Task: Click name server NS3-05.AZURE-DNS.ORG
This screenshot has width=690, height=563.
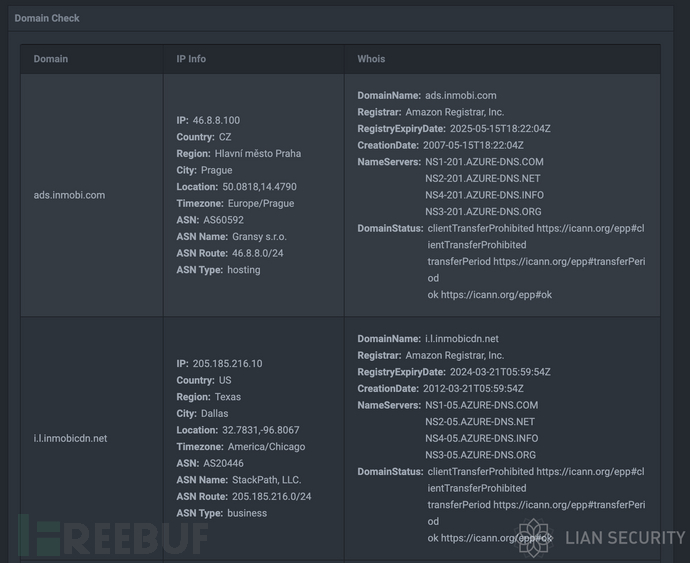Action: [x=481, y=455]
